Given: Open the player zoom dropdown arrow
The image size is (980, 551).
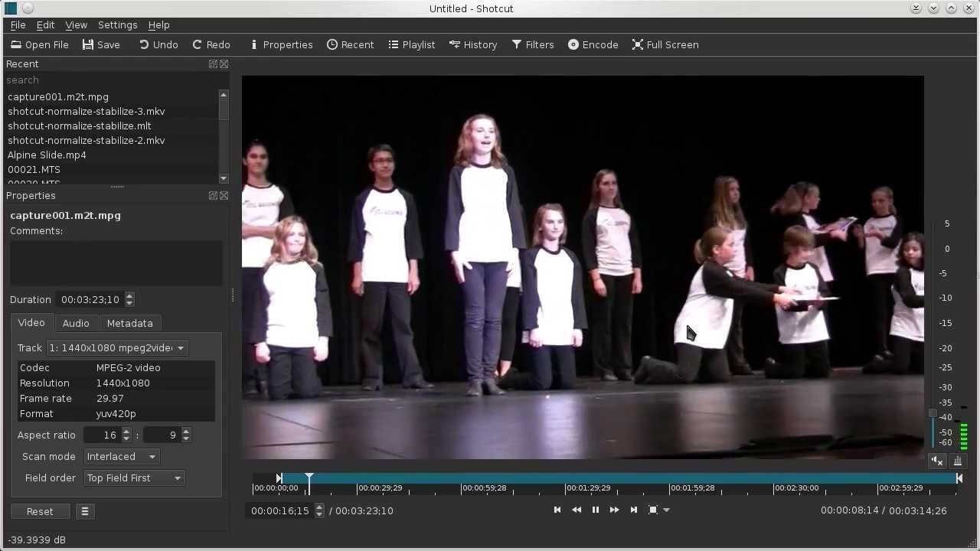Looking at the screenshot, I should [666, 510].
